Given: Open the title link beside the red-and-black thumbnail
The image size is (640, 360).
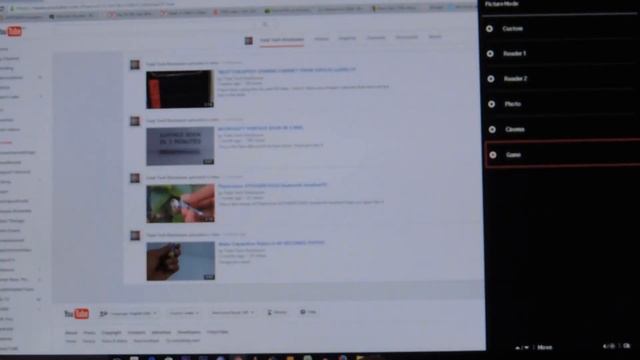Looking at the screenshot, I should (287, 70).
